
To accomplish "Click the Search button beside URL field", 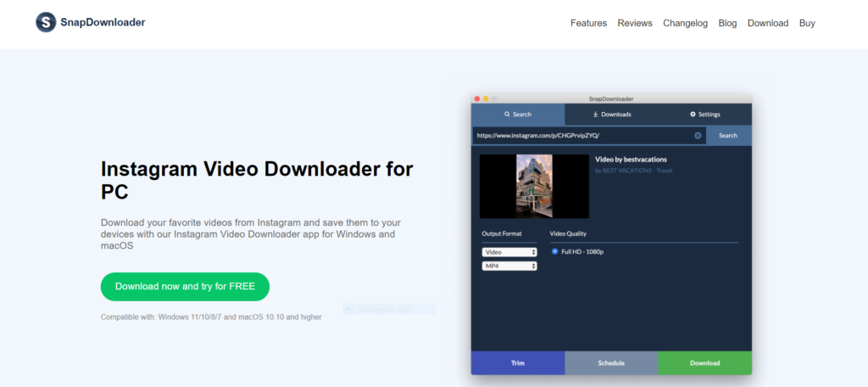I will tap(728, 135).
